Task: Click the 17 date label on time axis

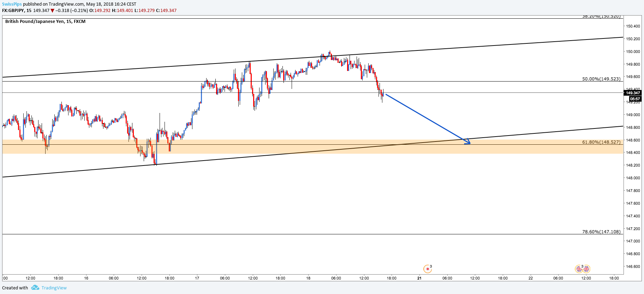Action: [x=197, y=278]
